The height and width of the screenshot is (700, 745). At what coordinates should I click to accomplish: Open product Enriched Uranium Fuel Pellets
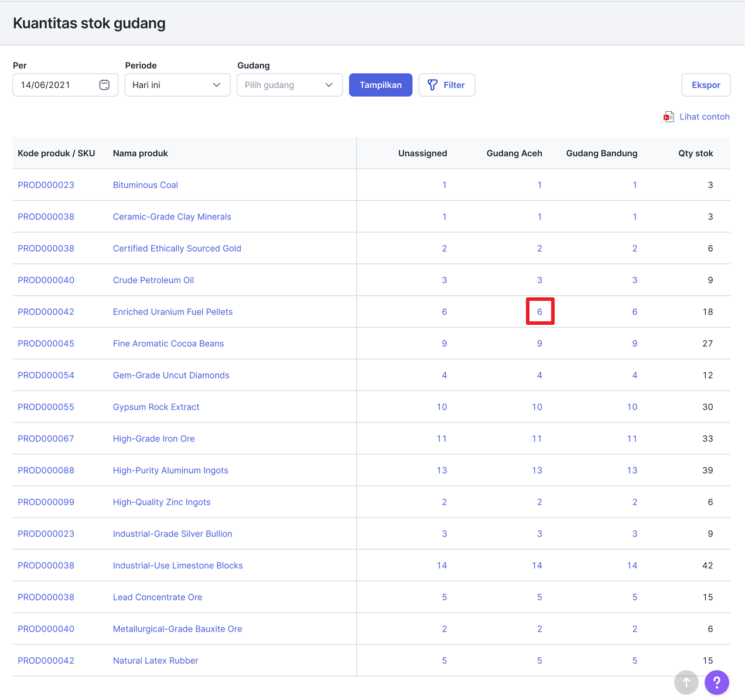click(x=173, y=312)
